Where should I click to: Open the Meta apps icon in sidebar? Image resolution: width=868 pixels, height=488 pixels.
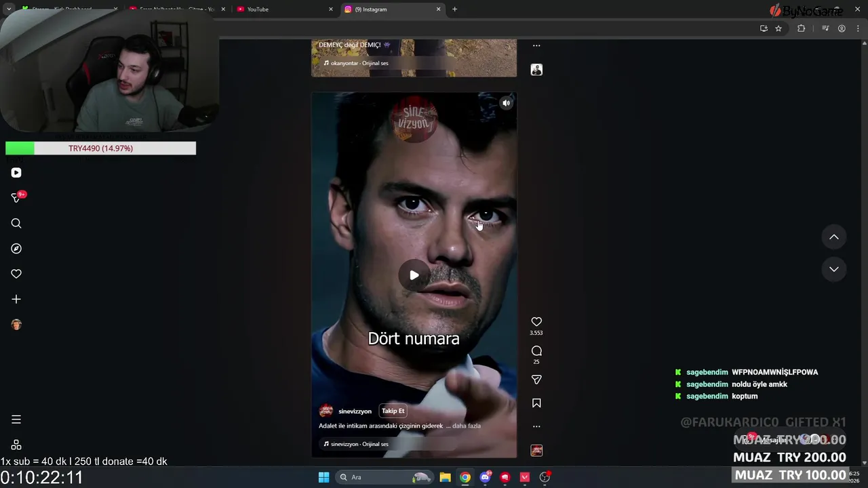[16, 445]
